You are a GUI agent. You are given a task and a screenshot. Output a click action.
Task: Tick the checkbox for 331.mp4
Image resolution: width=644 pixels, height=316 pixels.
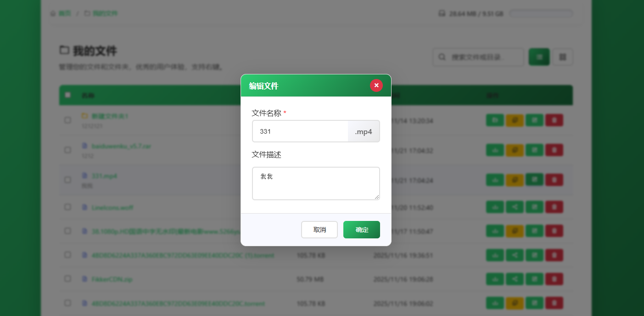pos(68,180)
